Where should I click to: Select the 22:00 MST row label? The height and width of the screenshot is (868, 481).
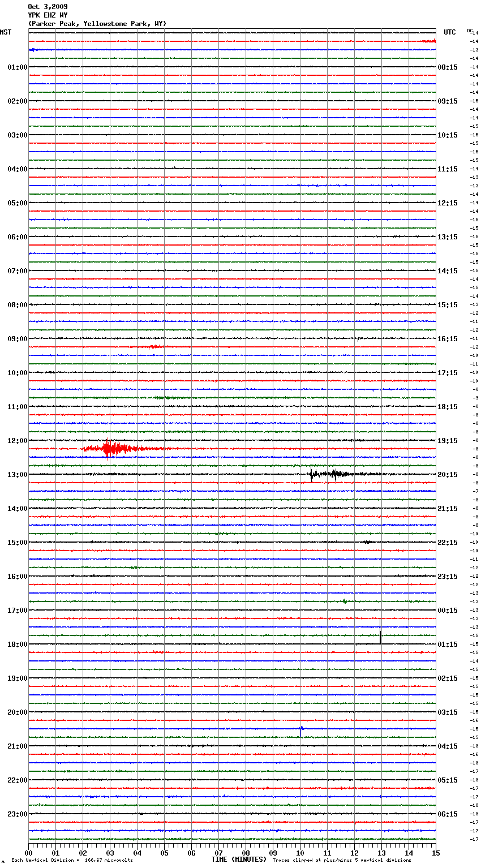pos(17,780)
